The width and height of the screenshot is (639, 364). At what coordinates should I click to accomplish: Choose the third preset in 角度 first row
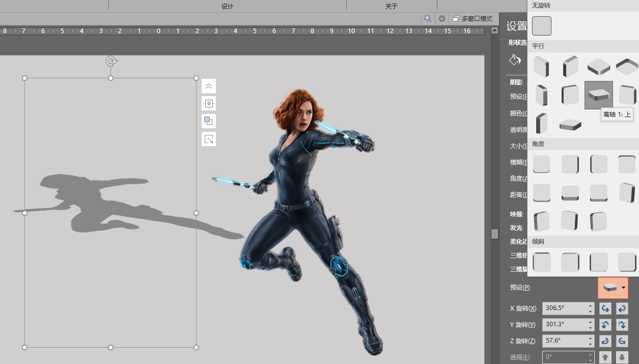pyautogui.click(x=599, y=164)
